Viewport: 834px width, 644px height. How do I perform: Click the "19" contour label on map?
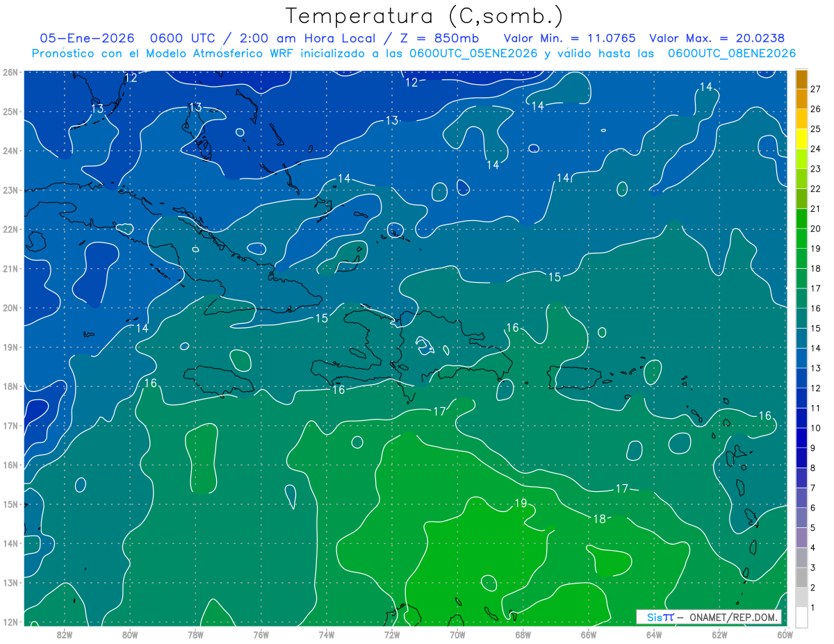click(521, 503)
